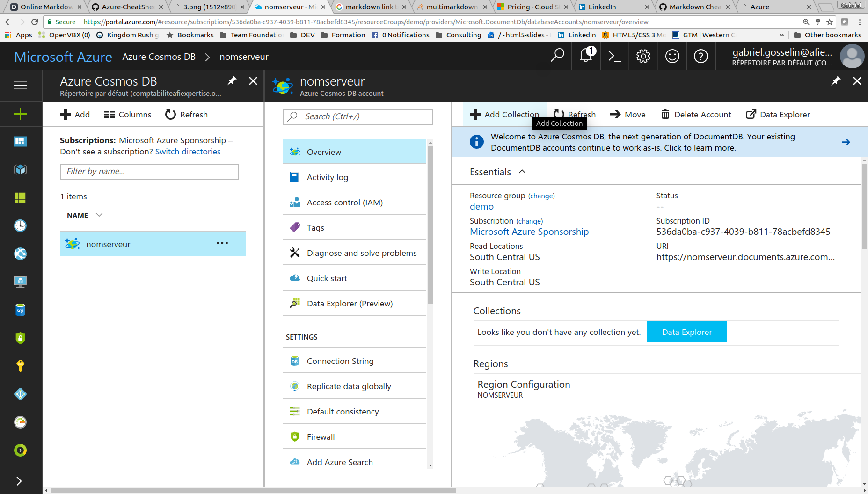Click the green plus New resource icon
The width and height of the screenshot is (868, 494).
pos(20,114)
